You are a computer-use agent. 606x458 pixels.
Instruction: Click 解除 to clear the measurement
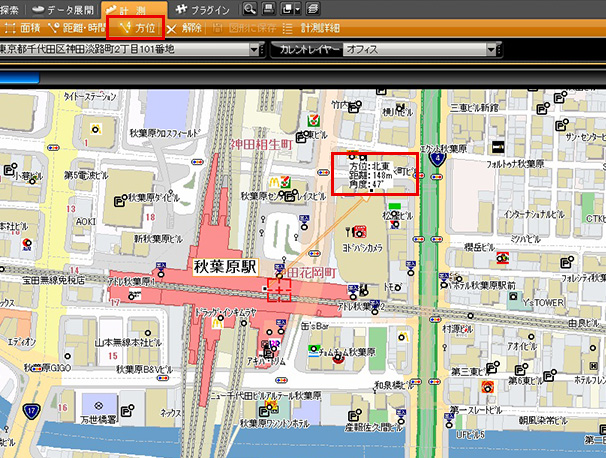point(185,28)
